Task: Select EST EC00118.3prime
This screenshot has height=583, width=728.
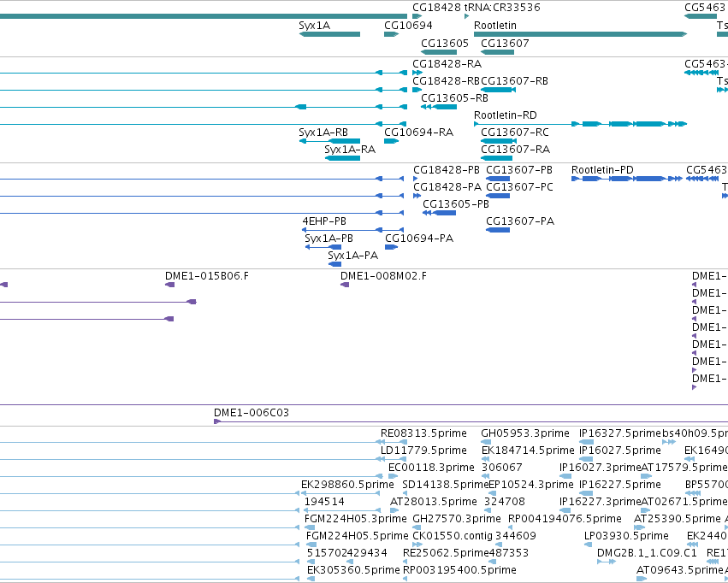Action: [x=431, y=468]
